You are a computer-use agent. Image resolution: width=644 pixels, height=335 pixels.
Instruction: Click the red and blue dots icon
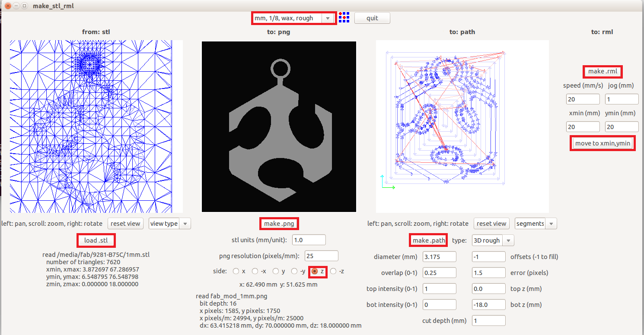pos(344,18)
